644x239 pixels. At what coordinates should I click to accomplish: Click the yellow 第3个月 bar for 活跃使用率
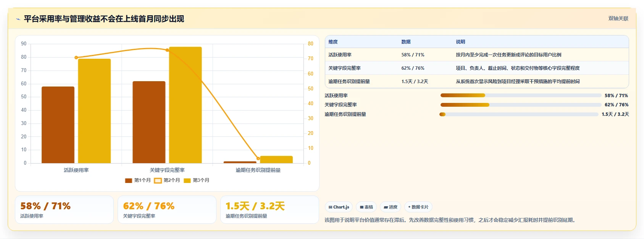[94, 111]
